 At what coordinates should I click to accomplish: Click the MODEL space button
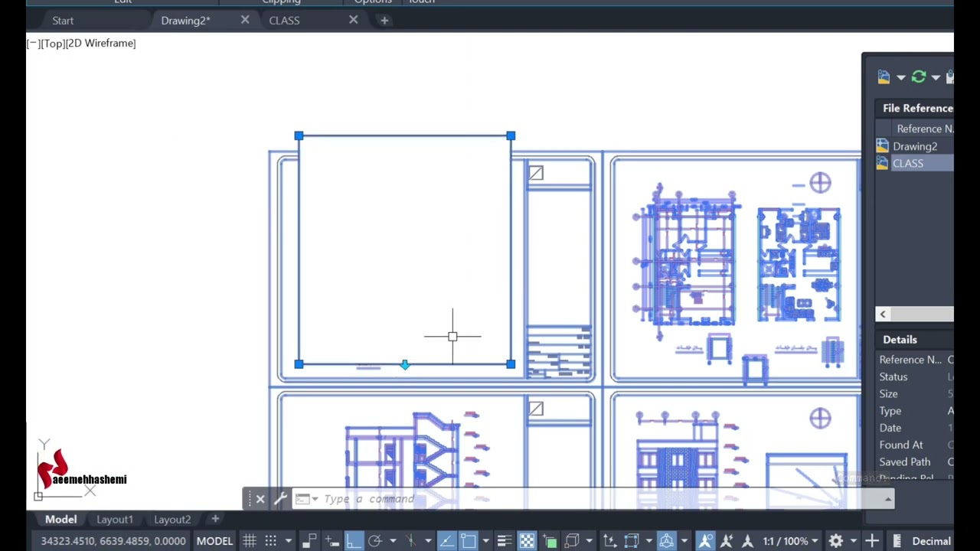214,541
